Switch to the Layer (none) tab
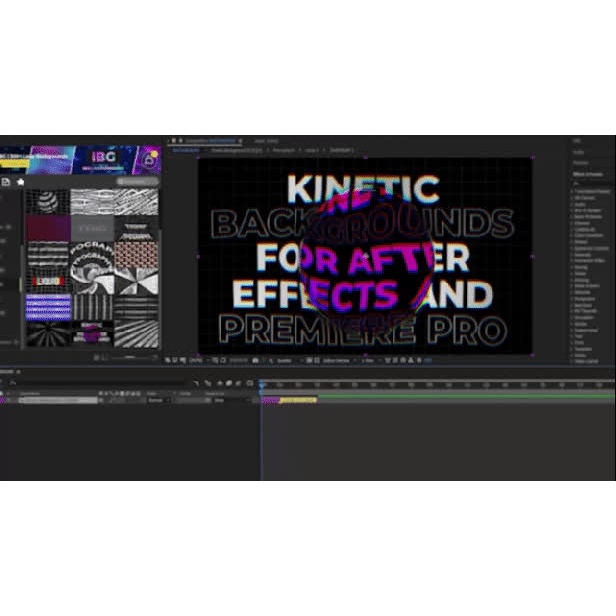 (266, 140)
